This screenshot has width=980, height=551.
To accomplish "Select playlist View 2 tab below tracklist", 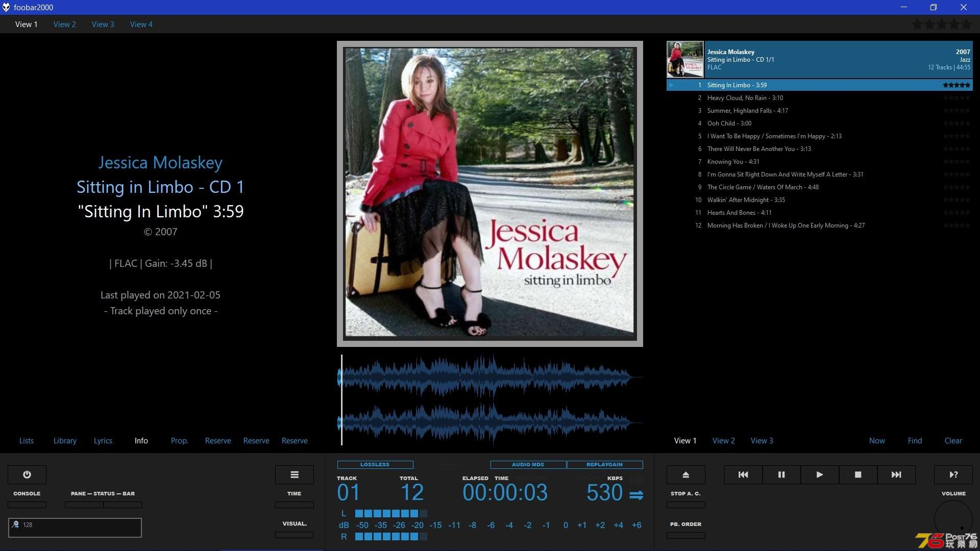I will point(724,440).
